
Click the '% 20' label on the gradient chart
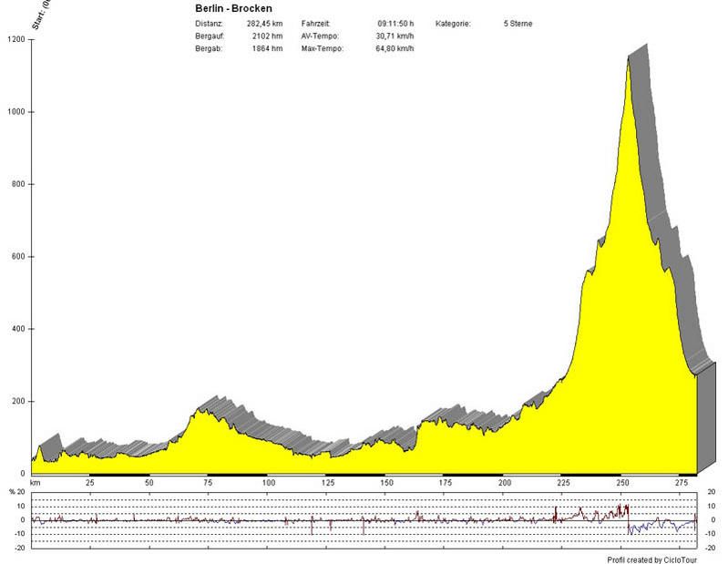click(x=15, y=493)
